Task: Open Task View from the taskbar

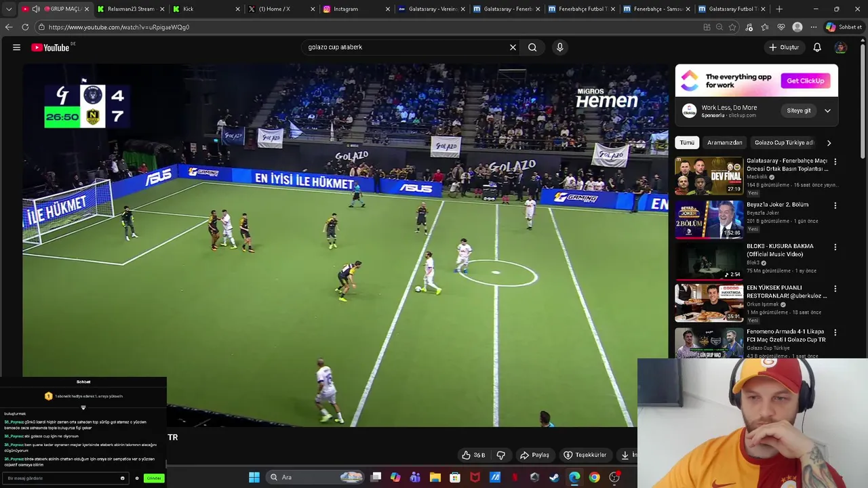Action: (x=376, y=477)
